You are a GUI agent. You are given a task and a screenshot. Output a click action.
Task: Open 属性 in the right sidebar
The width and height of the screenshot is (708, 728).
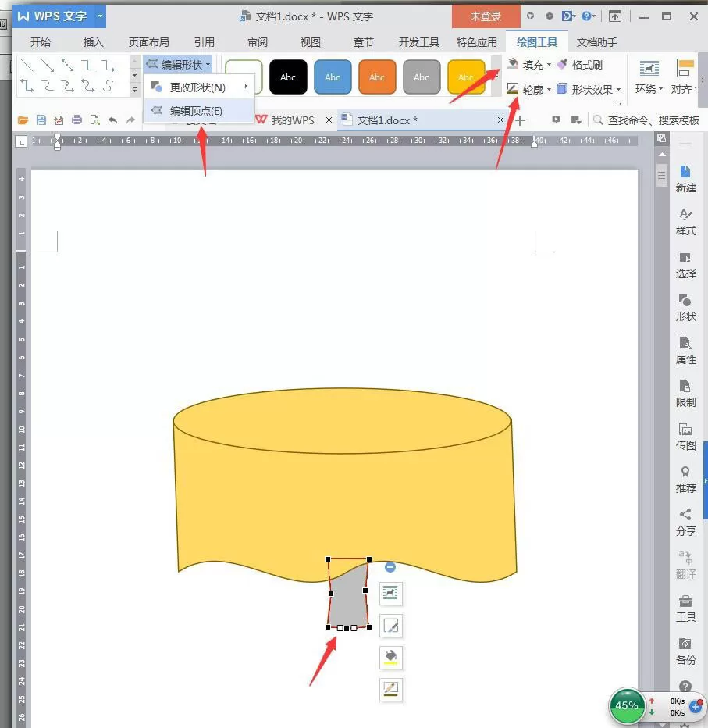(685, 351)
